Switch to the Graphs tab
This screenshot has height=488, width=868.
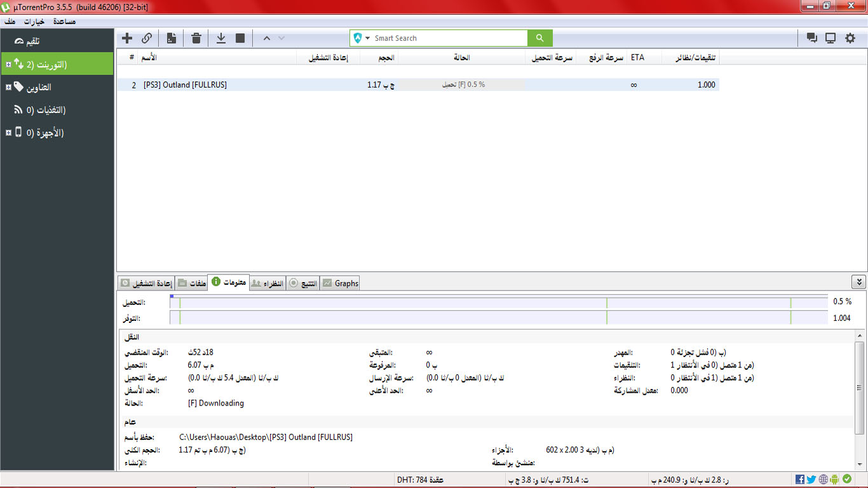coord(341,283)
